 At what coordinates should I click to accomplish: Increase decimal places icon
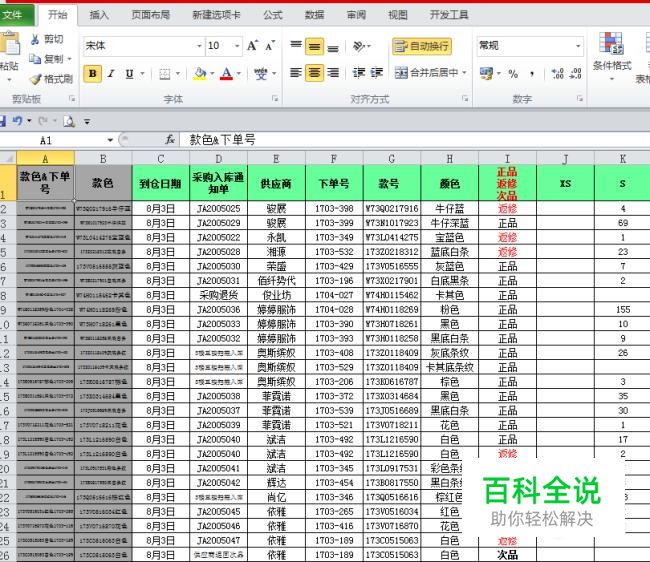pos(558,74)
